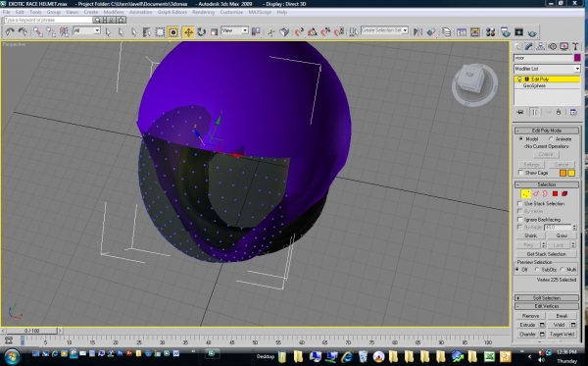This screenshot has width=588, height=366.
Task: Expand the Edit Poly modifier plus box
Action: click(527, 79)
